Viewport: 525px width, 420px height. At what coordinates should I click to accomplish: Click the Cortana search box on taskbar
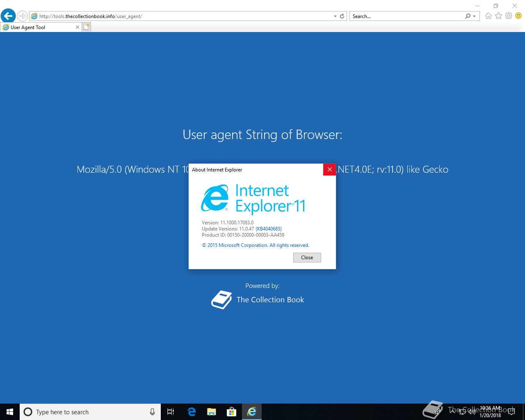point(90,412)
